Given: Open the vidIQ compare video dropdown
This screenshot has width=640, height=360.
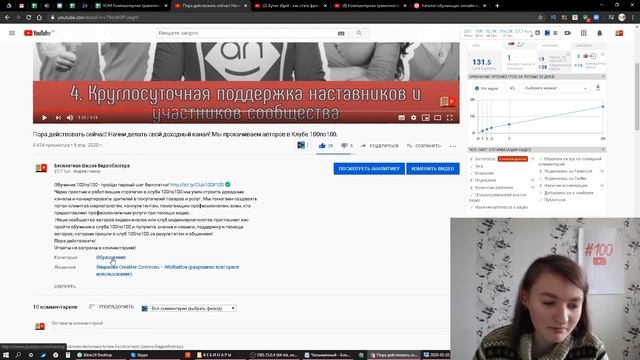Looking at the screenshot, I should [x=555, y=88].
